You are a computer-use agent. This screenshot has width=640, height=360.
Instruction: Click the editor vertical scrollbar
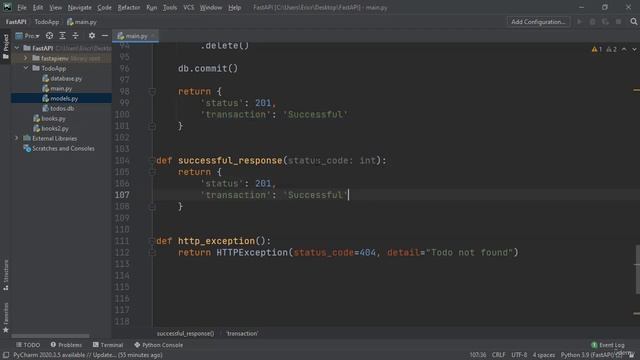(x=637, y=269)
